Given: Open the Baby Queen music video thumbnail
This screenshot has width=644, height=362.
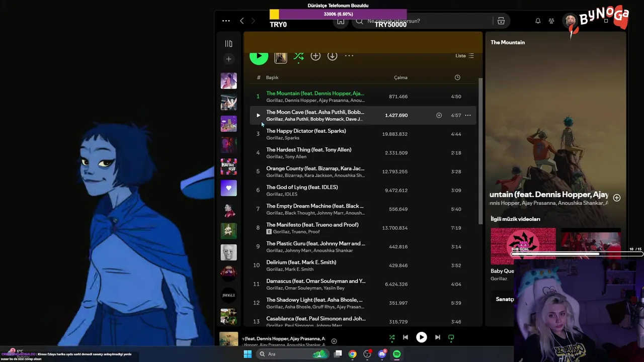Looking at the screenshot, I should click(523, 246).
